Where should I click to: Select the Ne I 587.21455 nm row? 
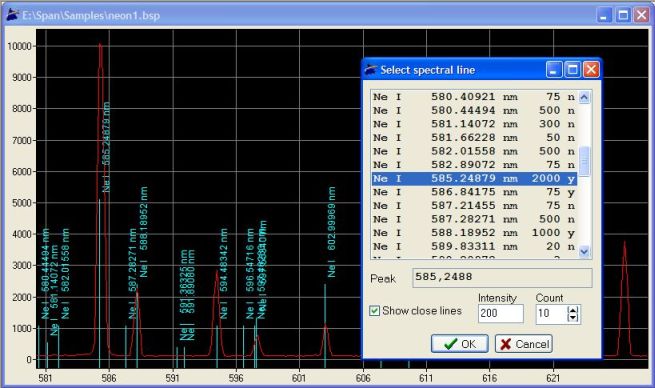(x=474, y=205)
